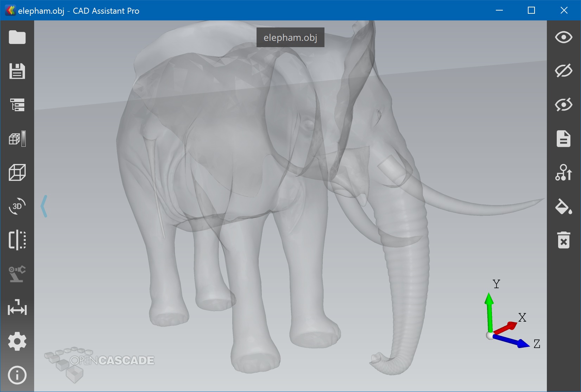The width and height of the screenshot is (581, 392).
Task: Open the object properties document icon
Action: click(x=563, y=139)
